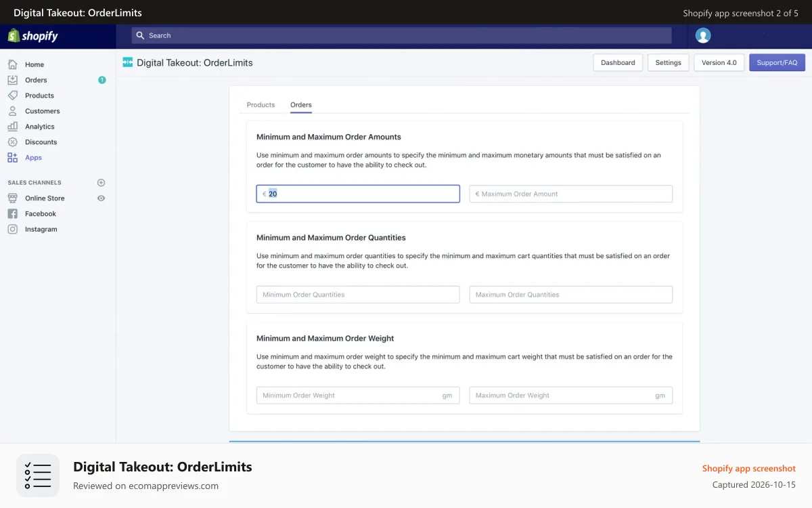Click the Shopify logo
The image size is (812, 508).
coord(32,36)
